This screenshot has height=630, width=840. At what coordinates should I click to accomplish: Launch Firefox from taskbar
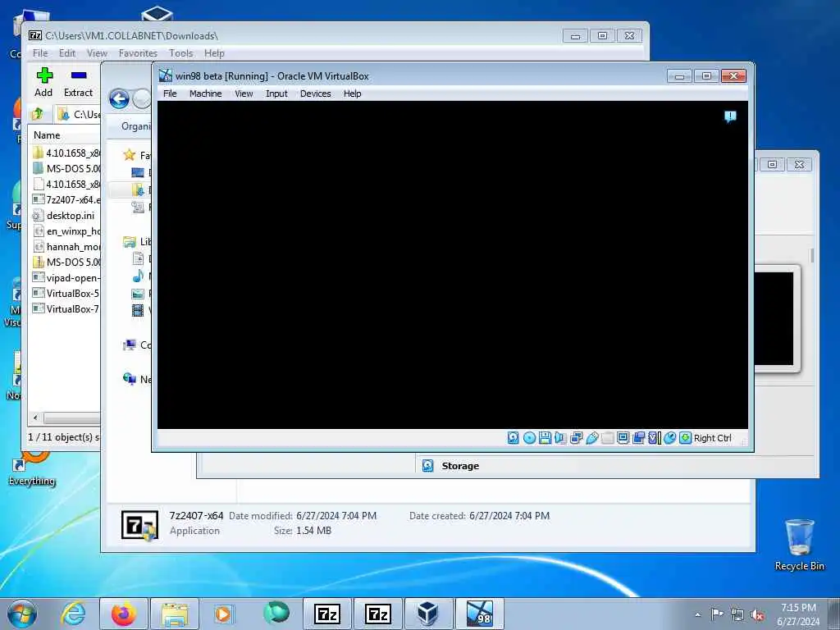123,614
